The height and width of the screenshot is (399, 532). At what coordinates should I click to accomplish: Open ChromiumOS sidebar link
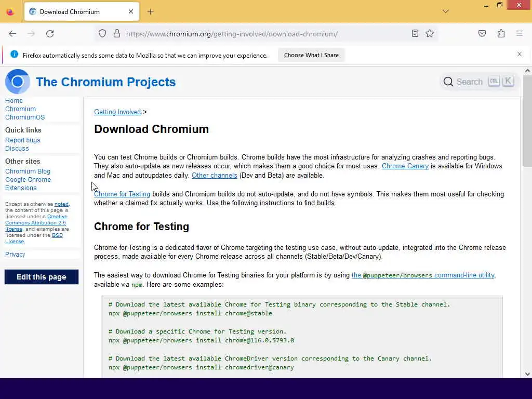(x=25, y=117)
